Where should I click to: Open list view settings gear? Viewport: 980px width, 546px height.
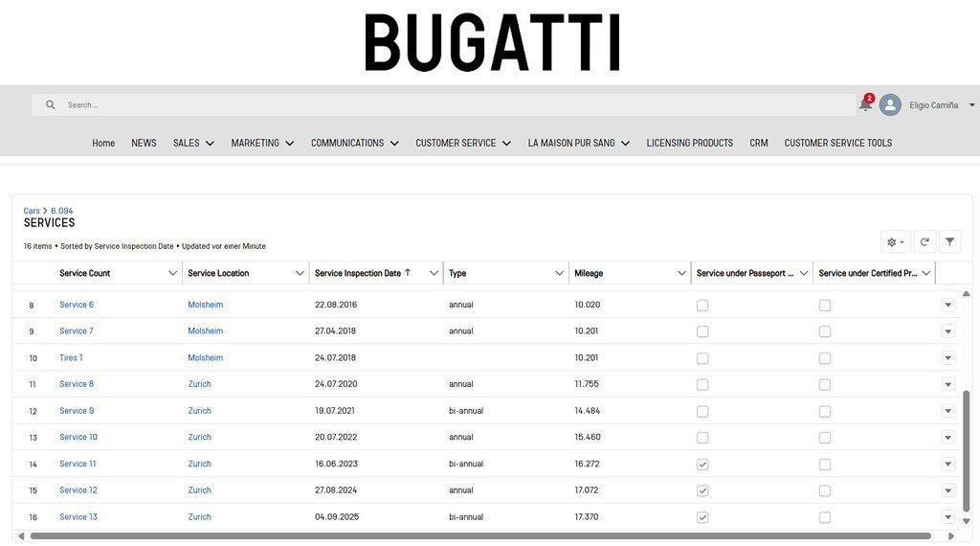point(895,242)
